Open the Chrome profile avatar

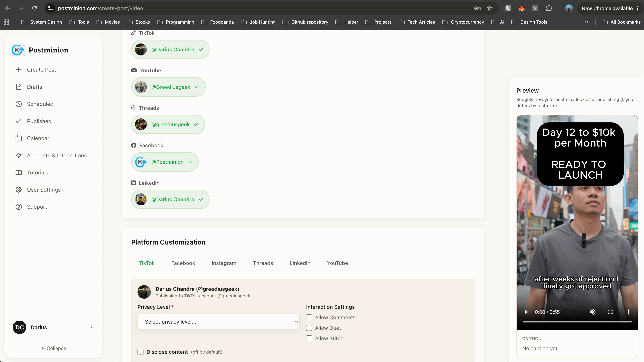click(569, 8)
